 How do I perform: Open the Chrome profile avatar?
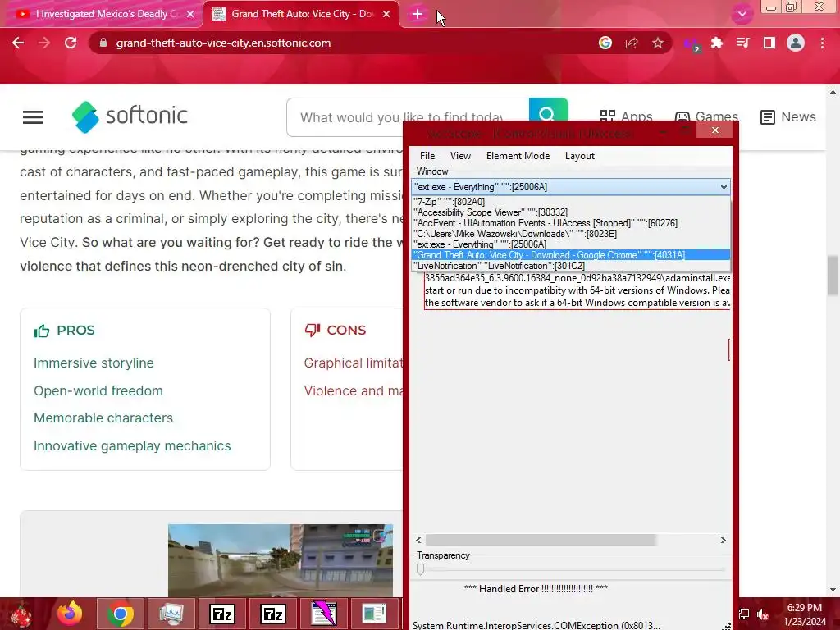[x=796, y=43]
